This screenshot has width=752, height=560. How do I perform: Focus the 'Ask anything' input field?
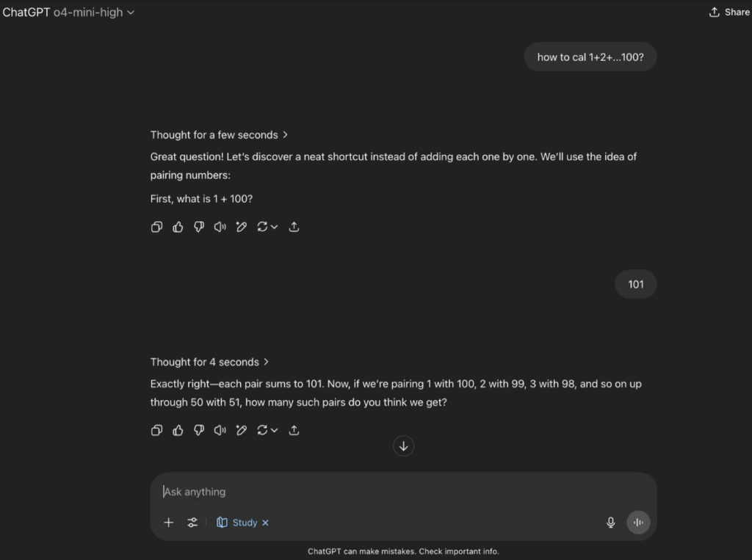(x=383, y=492)
